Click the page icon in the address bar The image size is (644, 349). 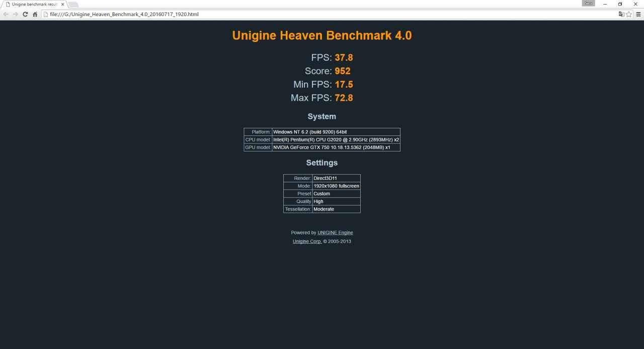46,14
